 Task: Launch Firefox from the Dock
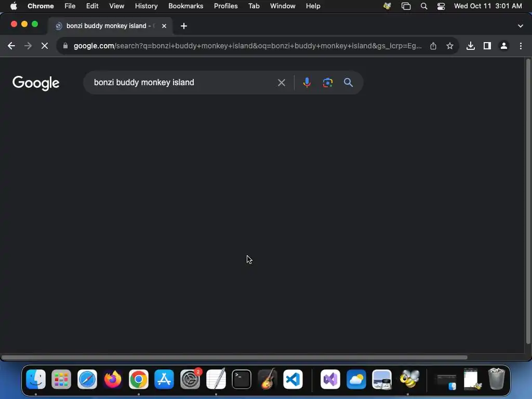pos(113,379)
